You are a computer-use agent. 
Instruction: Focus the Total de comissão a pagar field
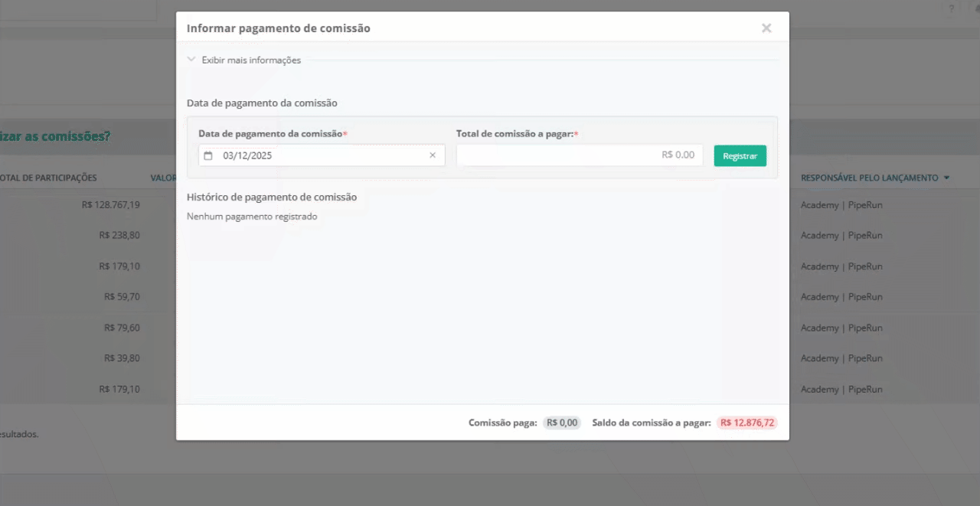580,155
